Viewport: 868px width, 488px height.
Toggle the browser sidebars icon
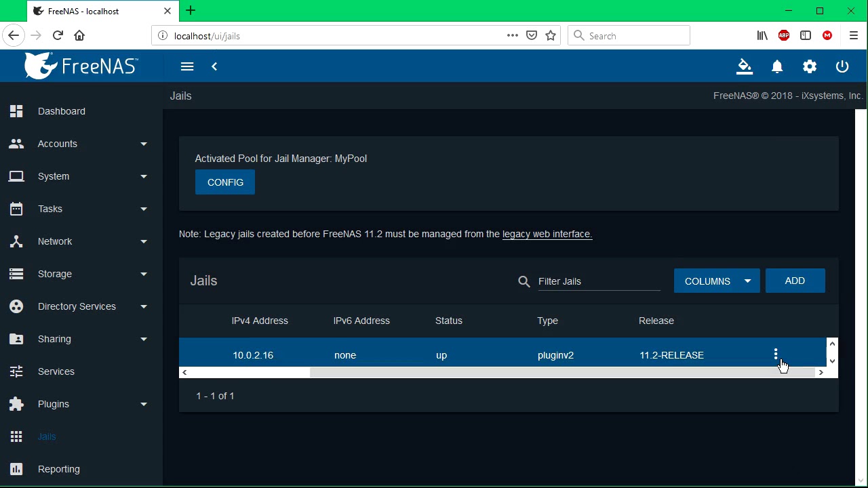click(806, 35)
